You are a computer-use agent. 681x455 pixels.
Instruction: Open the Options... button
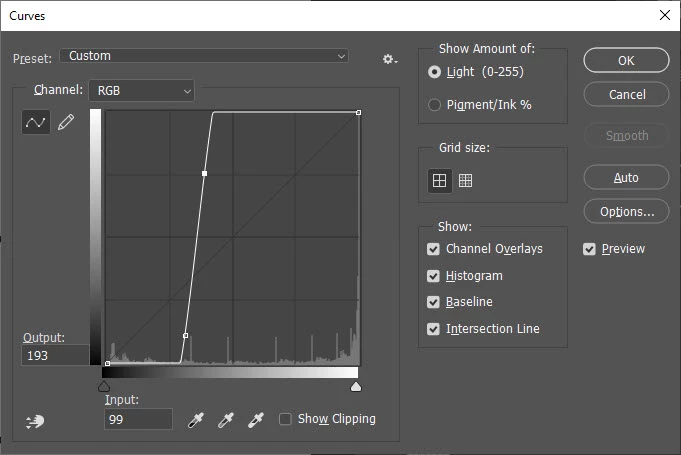626,211
